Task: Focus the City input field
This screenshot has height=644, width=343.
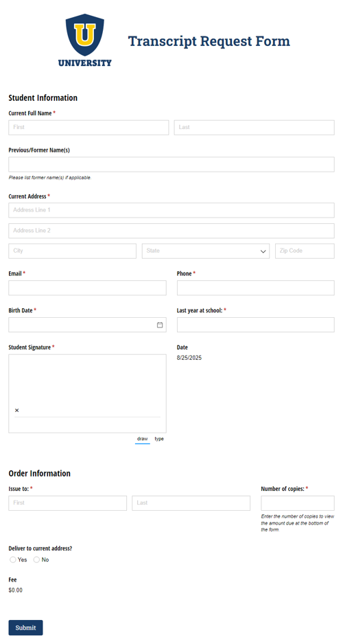Action: [72, 251]
